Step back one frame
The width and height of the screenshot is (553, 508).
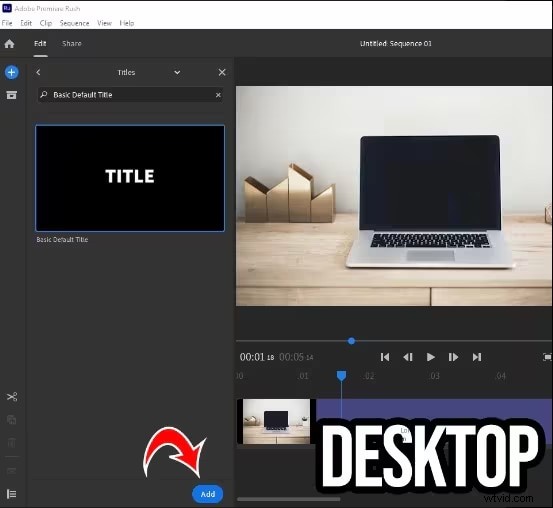pyautogui.click(x=408, y=357)
